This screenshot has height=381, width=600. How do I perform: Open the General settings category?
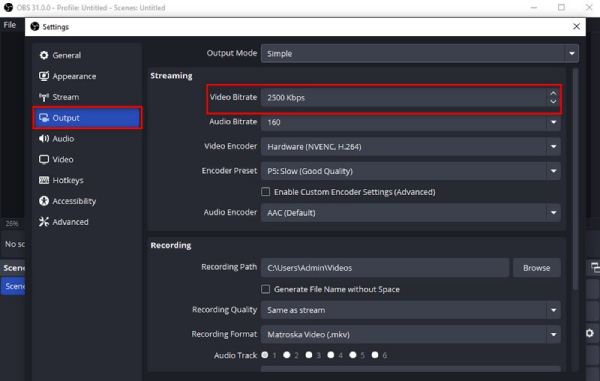[87, 55]
